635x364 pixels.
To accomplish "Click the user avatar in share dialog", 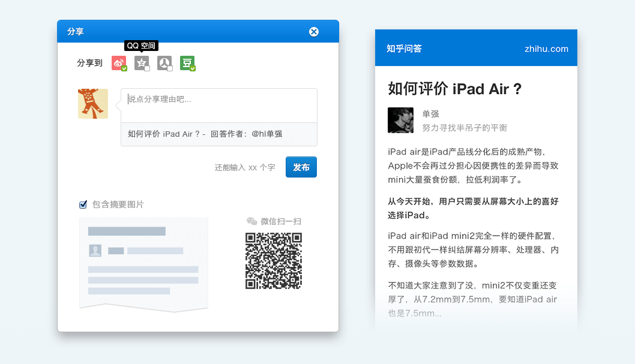I will coord(93,104).
